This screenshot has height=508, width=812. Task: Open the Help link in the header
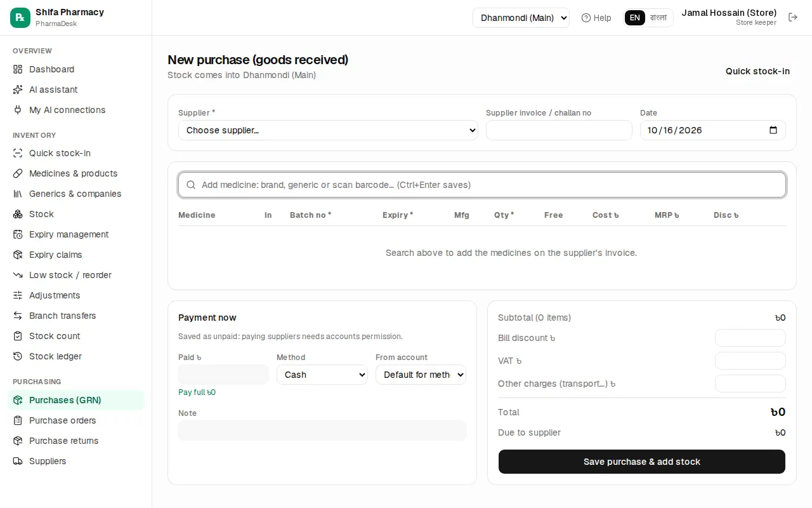[596, 18]
